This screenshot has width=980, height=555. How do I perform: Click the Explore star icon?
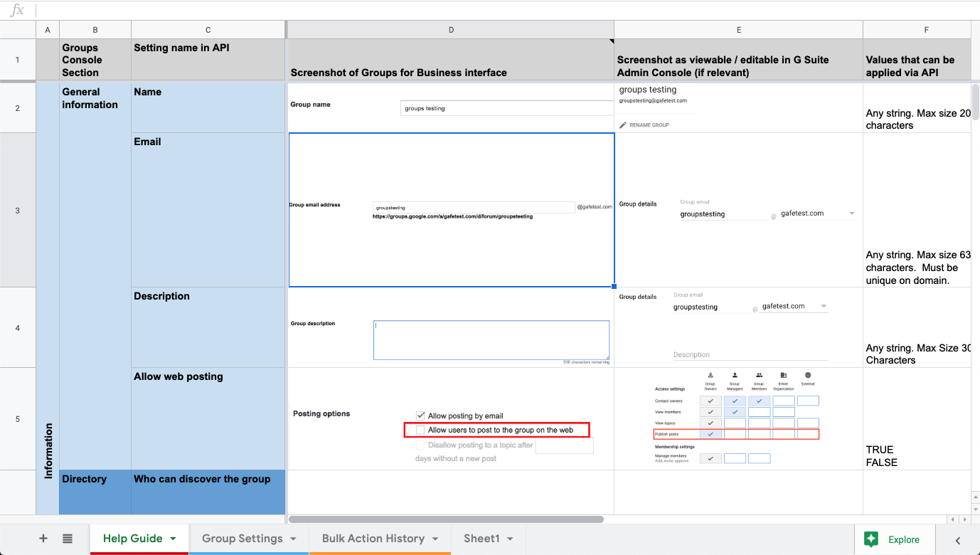click(x=871, y=539)
